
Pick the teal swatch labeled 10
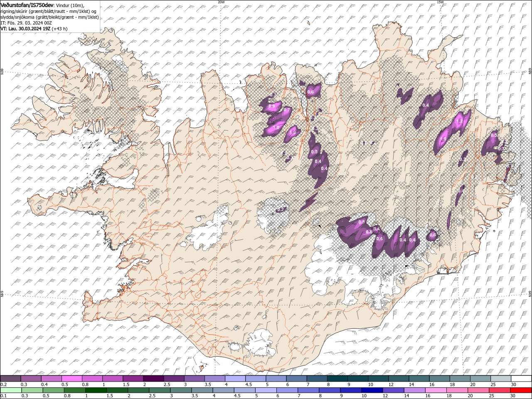pos(378,379)
